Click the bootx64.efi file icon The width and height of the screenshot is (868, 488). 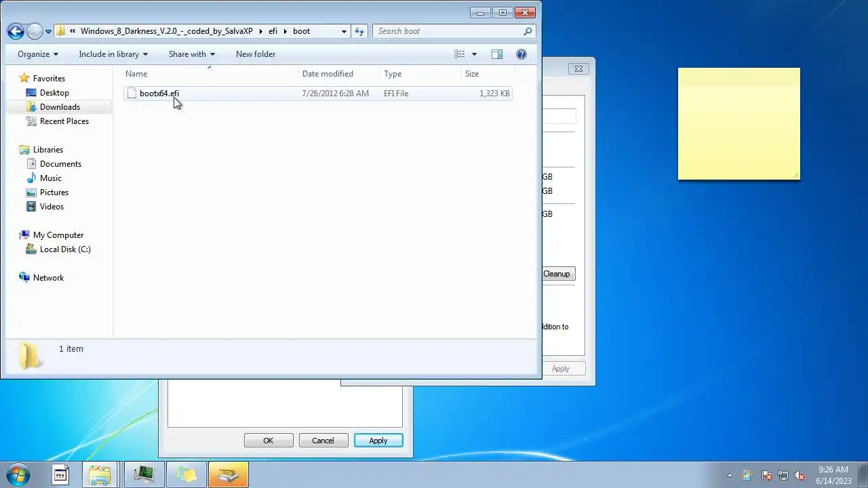(132, 94)
